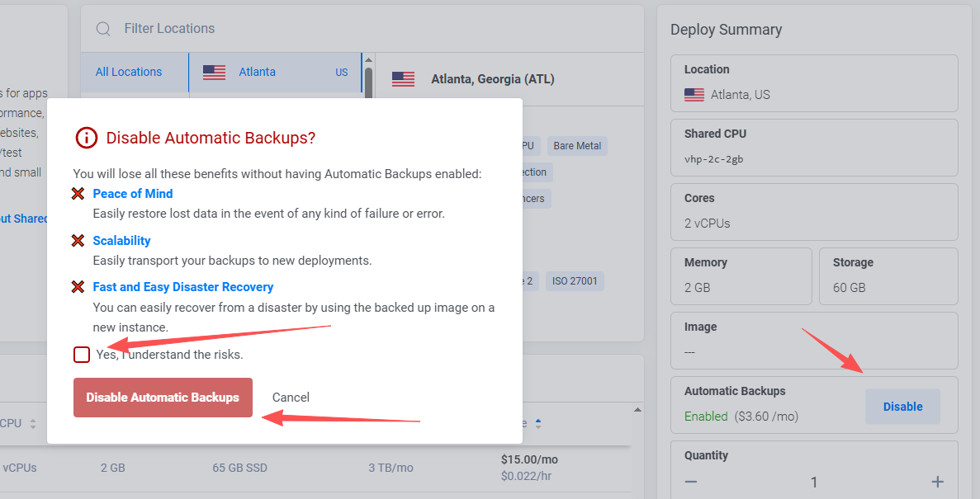This screenshot has width=980, height=499.
Task: Click the search magnifier icon in Filter Locations
Action: [x=103, y=29]
